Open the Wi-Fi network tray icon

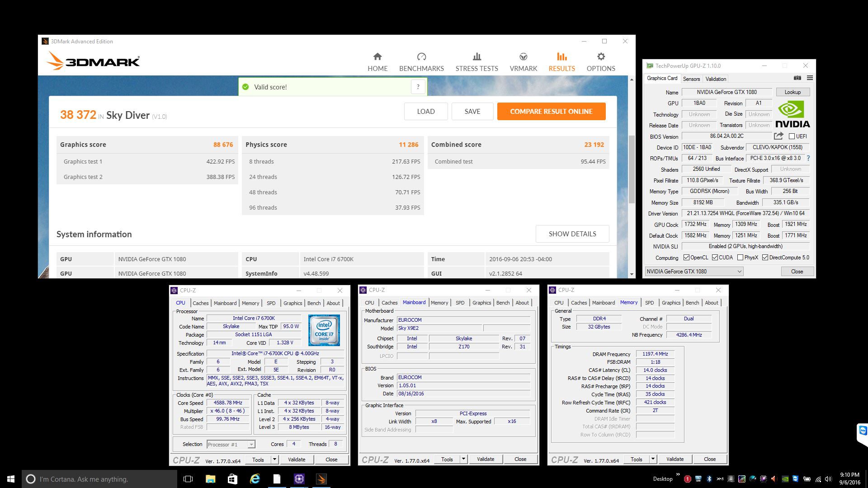[818, 479]
